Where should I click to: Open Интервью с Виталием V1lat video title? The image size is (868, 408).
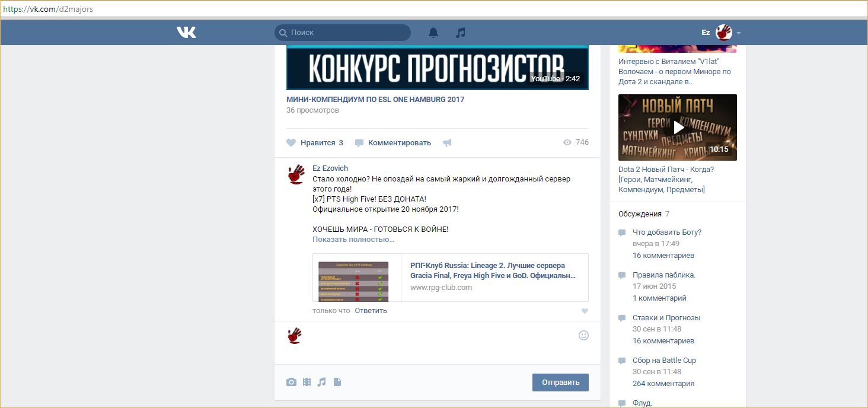(x=675, y=71)
